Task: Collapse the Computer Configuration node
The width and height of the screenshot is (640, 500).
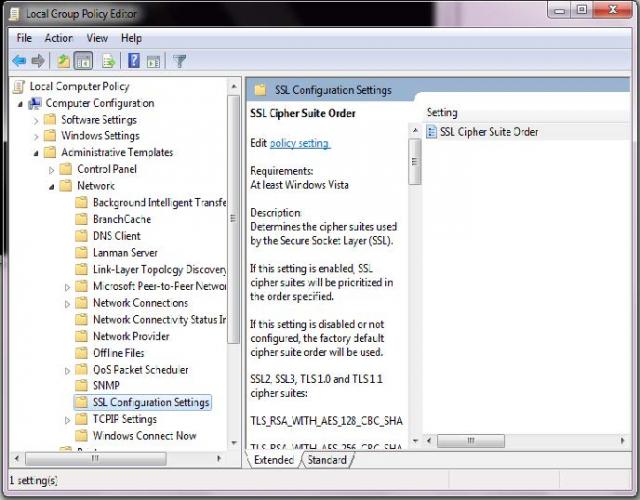Action: (x=21, y=103)
